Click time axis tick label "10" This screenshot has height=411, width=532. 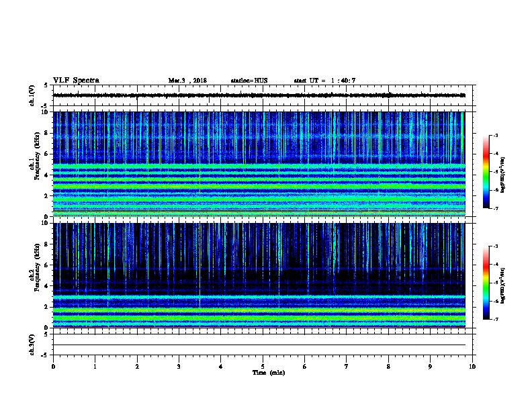472,367
